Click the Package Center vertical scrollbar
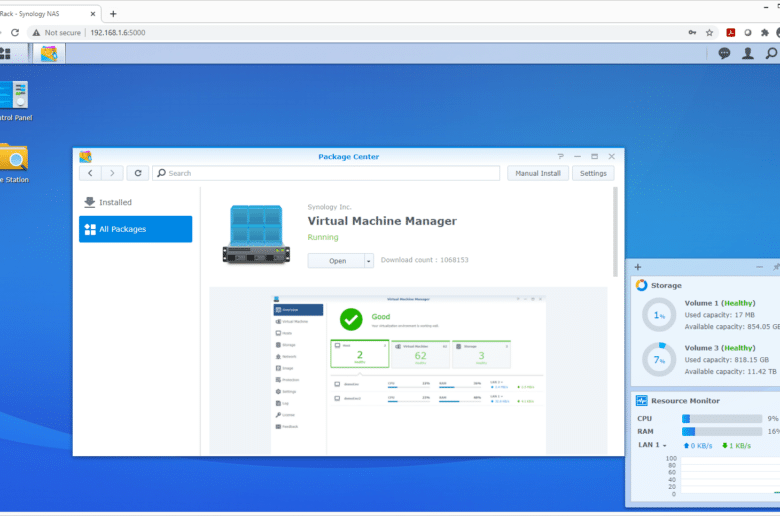Viewport: 780px width, 516px height. [615, 232]
